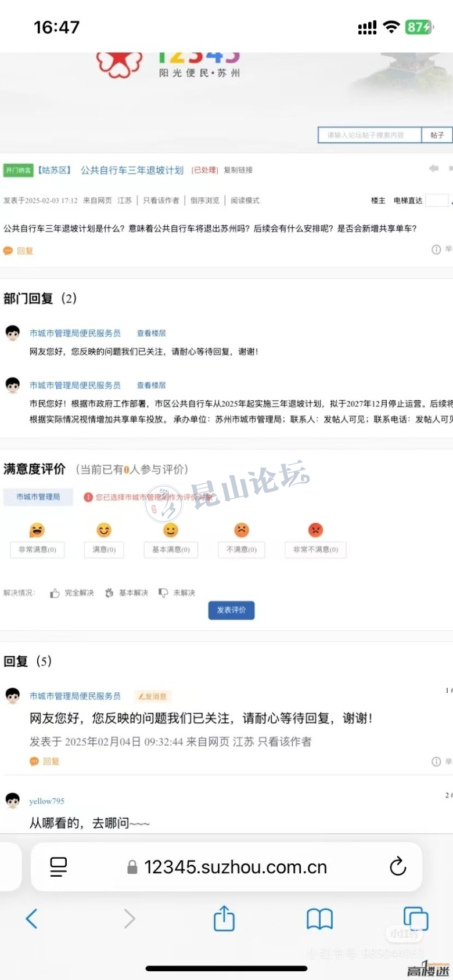453x980 pixels.
Task: Choose 未解决 thumbs-down option
Action: click(177, 593)
